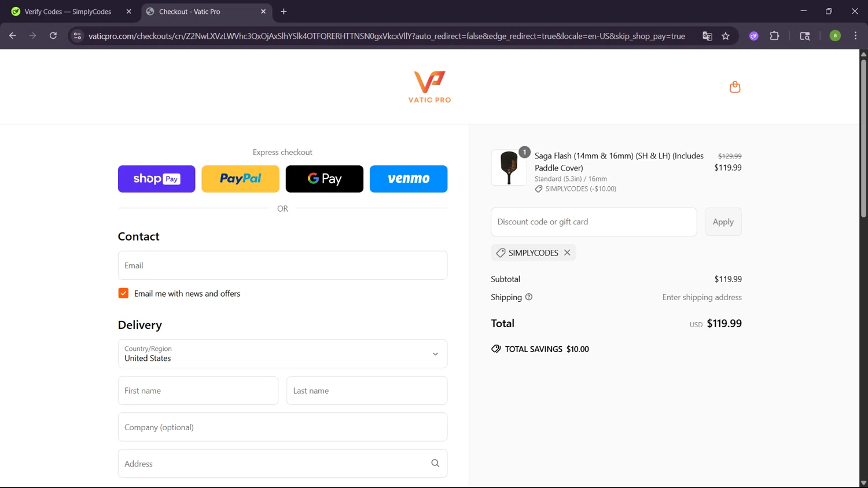Close the Checkout Vatic Pro tab
The image size is (868, 488).
[x=263, y=12]
